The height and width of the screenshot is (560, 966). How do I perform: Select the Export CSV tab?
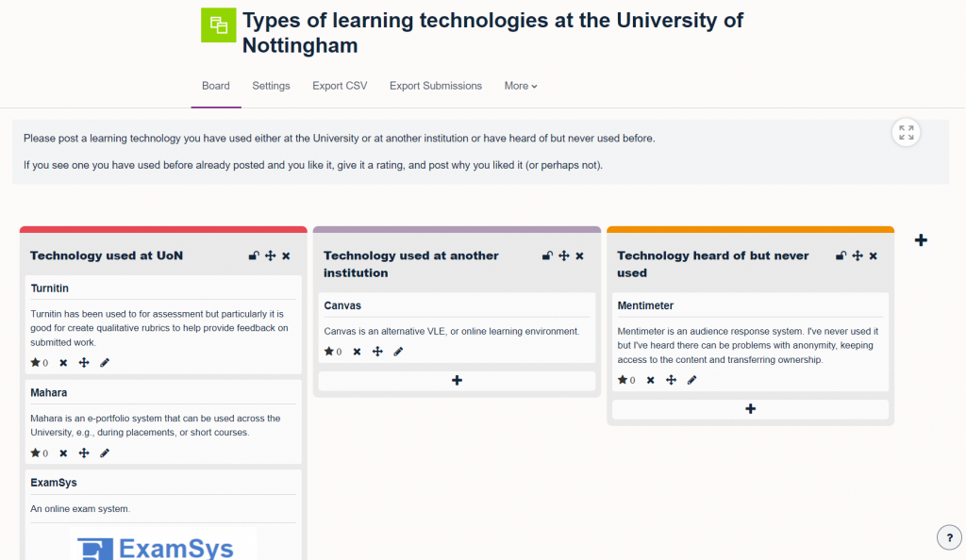[340, 86]
